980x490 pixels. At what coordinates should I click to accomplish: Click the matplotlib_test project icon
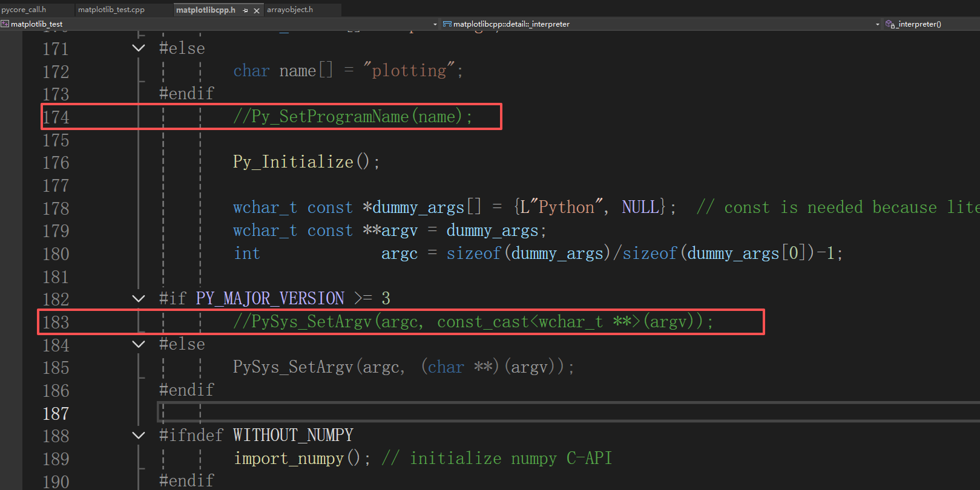point(5,24)
